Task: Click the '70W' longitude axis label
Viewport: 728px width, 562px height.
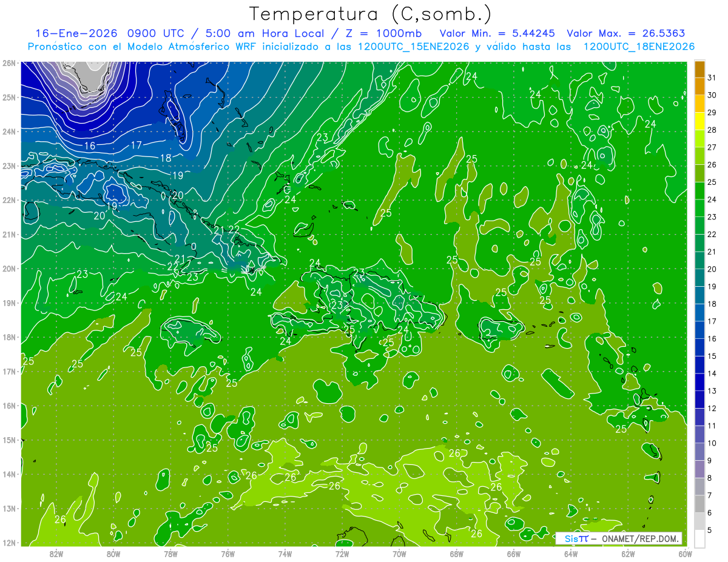Action: (399, 554)
